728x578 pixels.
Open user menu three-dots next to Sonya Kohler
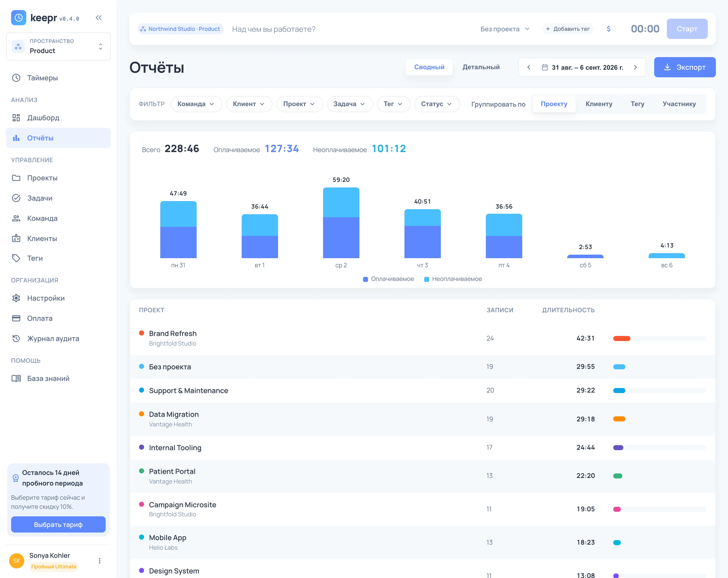click(x=99, y=561)
